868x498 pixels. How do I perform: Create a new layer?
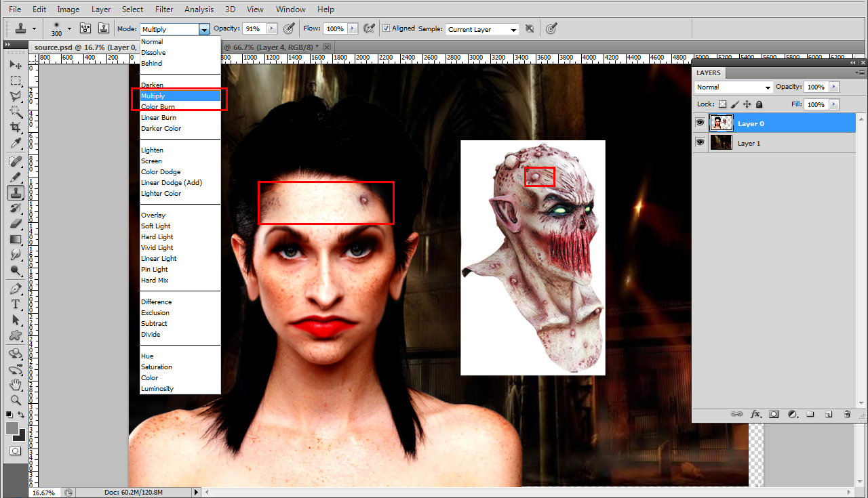(829, 413)
